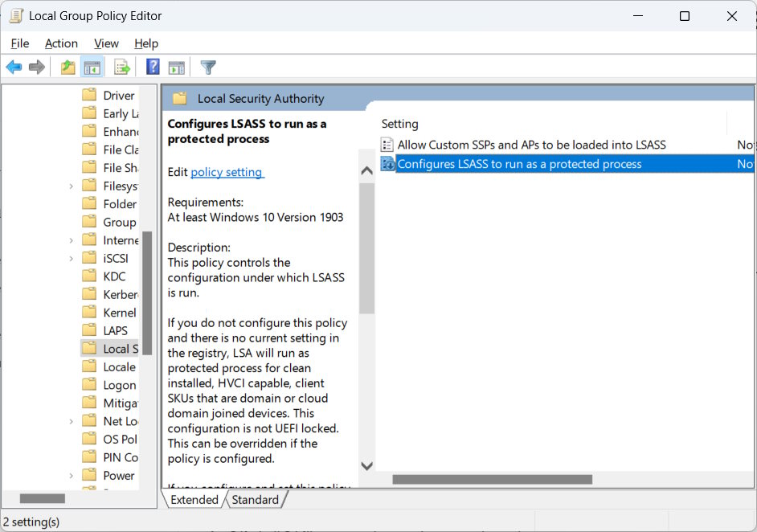
Task: Open the Action menu
Action: tap(61, 43)
